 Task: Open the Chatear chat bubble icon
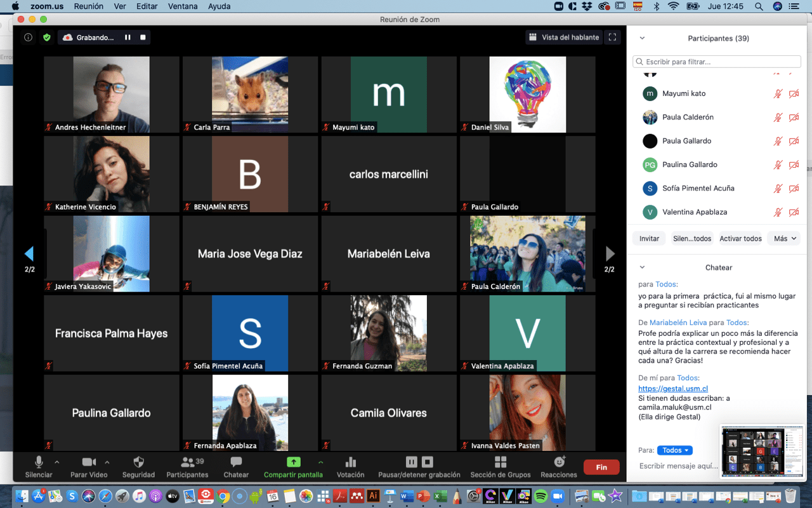[236, 462]
